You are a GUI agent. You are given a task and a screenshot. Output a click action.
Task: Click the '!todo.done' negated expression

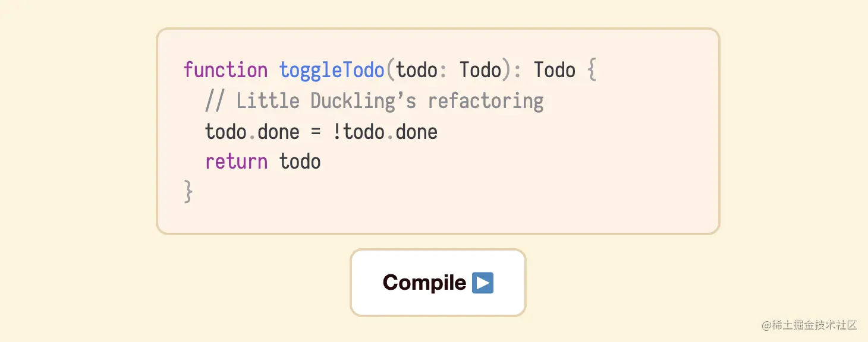click(385, 131)
